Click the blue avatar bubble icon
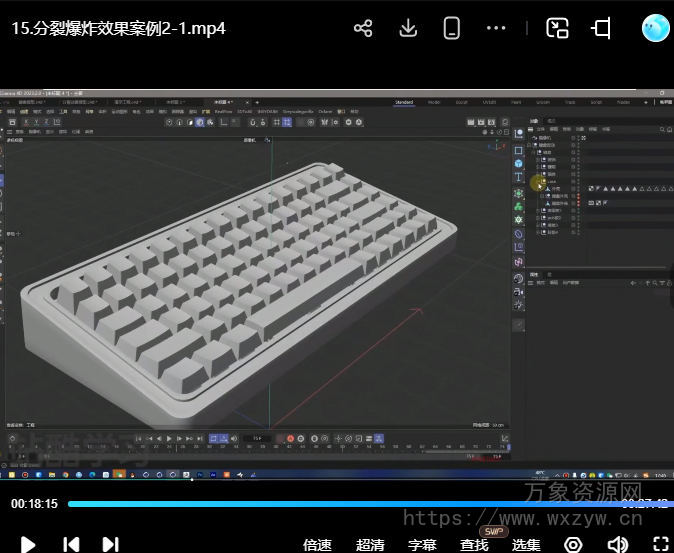Screen dimensions: 674x553 coord(655,28)
